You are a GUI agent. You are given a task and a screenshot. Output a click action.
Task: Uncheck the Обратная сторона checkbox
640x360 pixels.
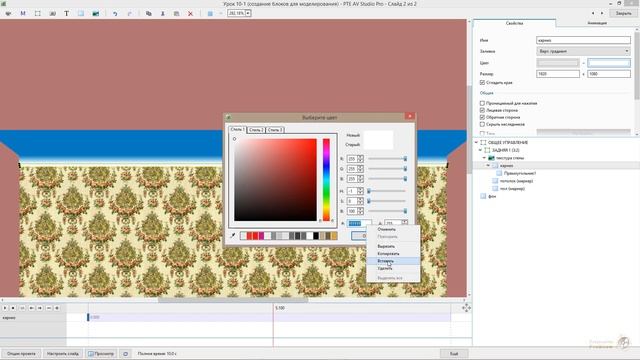point(482,117)
